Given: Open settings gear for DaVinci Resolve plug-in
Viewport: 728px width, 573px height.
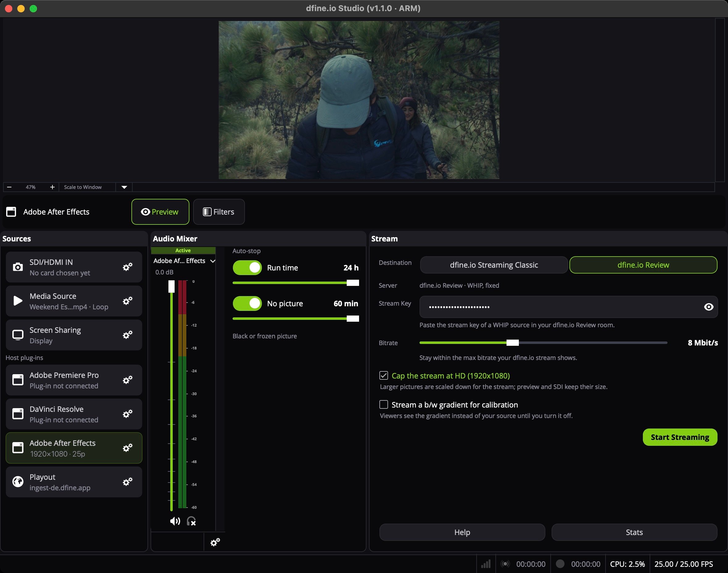Looking at the screenshot, I should [127, 414].
